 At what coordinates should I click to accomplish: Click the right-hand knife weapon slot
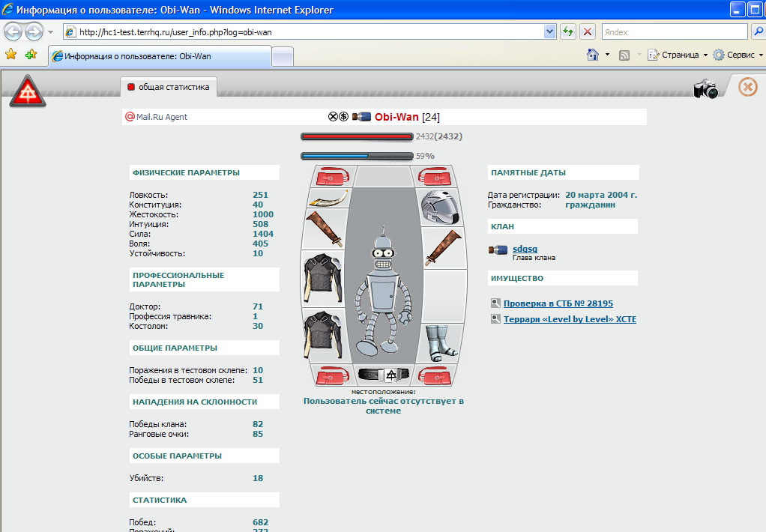(x=443, y=248)
